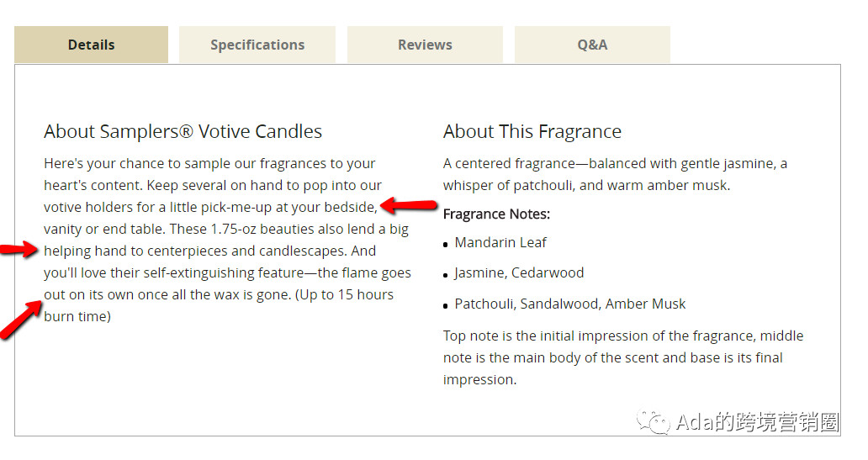Go to the Q&A tab

click(x=592, y=45)
